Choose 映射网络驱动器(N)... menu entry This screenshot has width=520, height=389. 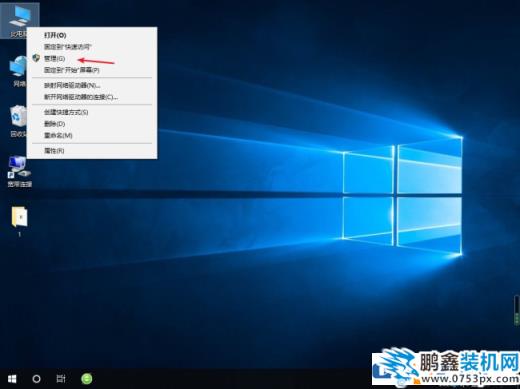pyautogui.click(x=92, y=85)
